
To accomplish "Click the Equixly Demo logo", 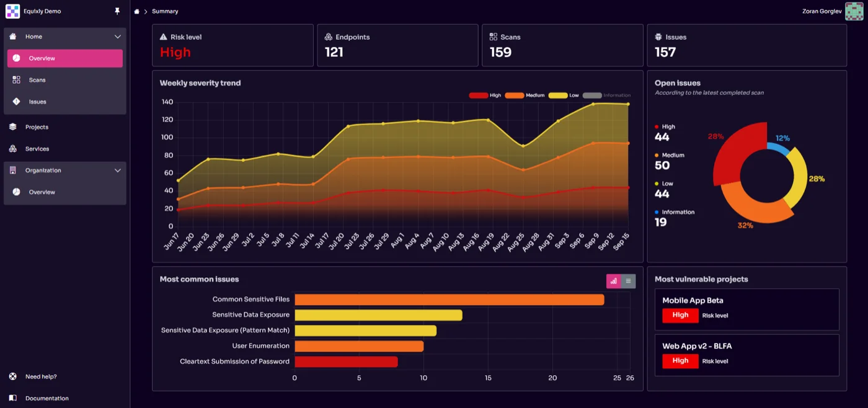I will click(12, 11).
